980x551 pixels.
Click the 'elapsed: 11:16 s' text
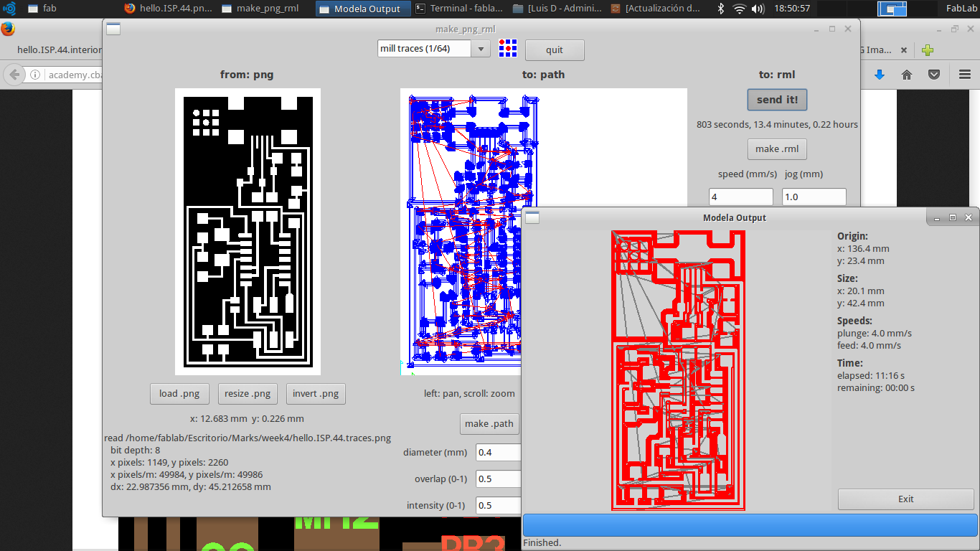pos(871,375)
